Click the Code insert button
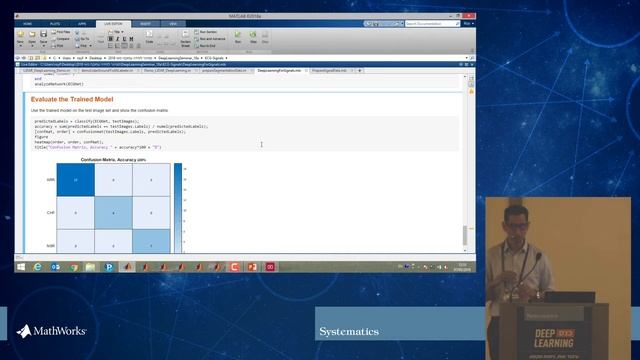Viewport: 640px width, 360px height. click(149, 37)
